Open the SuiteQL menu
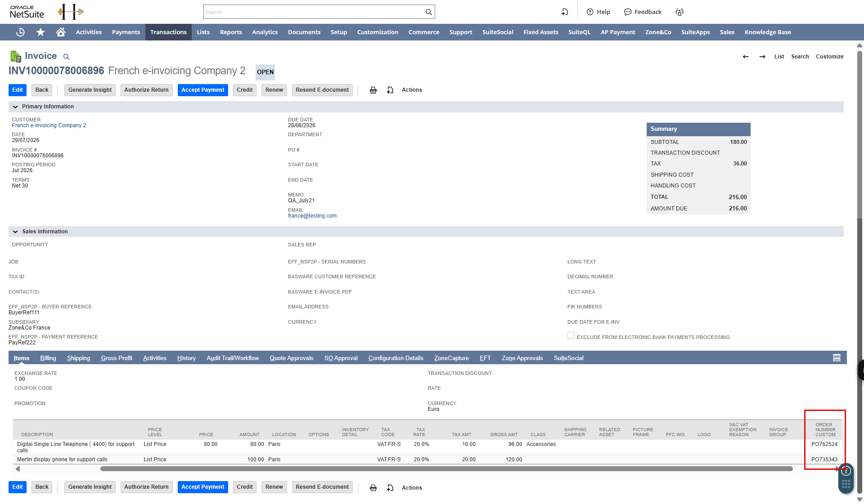Viewport: 864px width, 504px height. (579, 32)
